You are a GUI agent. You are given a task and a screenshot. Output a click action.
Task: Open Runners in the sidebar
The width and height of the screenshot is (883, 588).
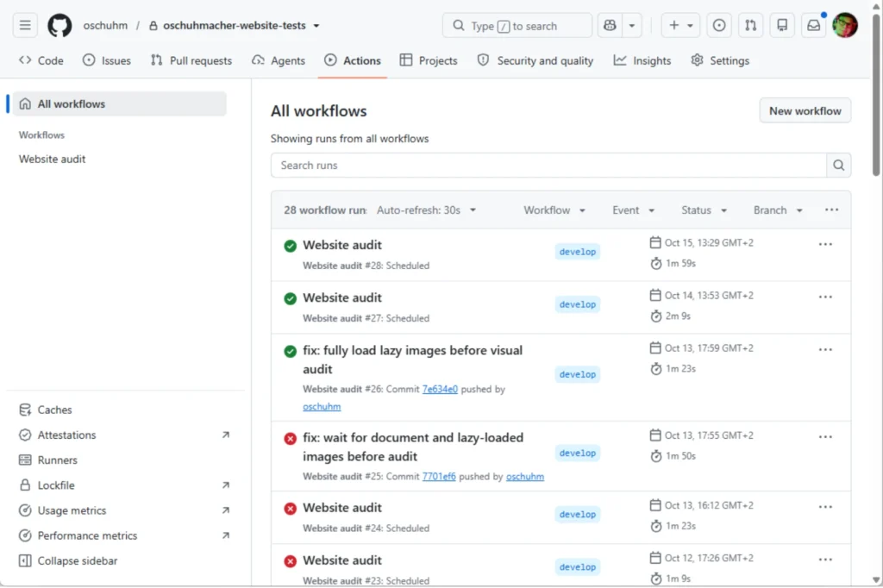coord(58,460)
